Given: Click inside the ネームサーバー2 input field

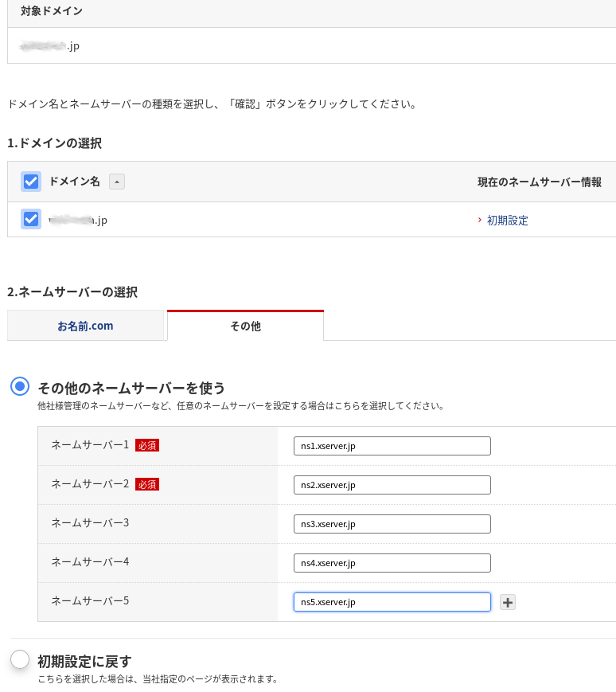Looking at the screenshot, I should 392,485.
